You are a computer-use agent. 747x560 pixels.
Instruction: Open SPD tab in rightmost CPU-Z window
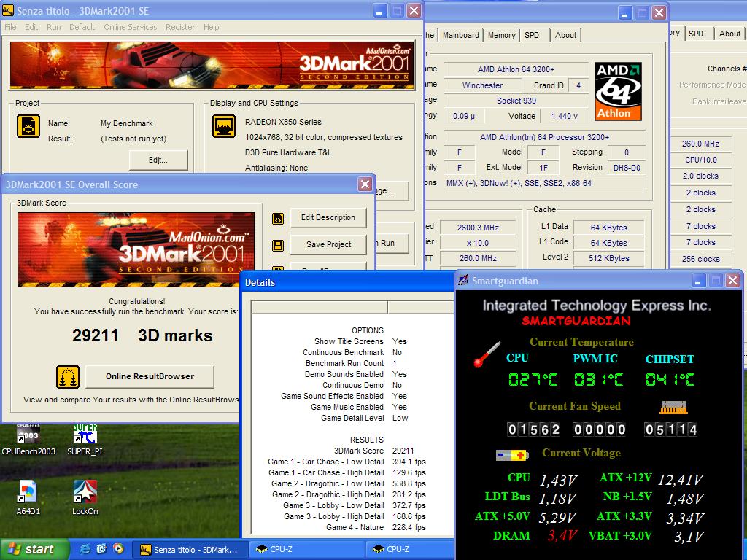696,34
